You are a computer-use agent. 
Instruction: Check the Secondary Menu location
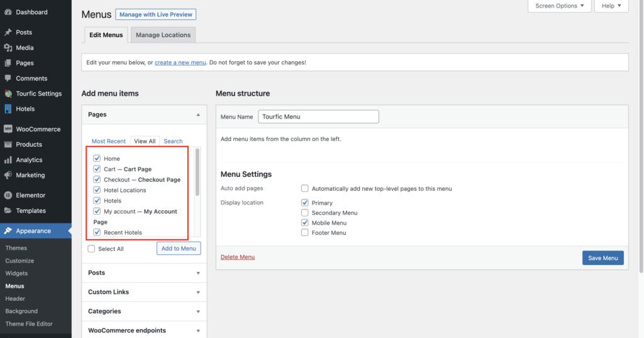click(305, 213)
